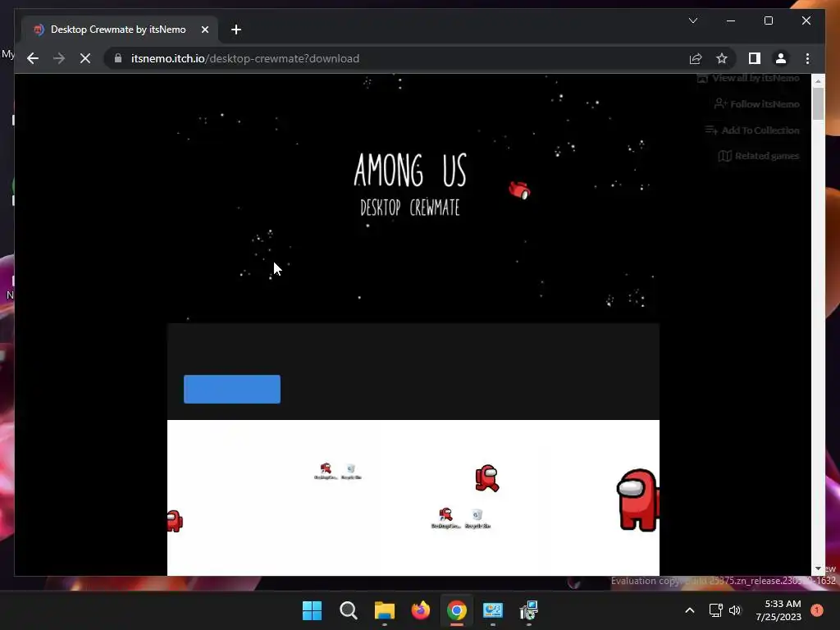This screenshot has width=840, height=630.
Task: Open the notification badge in the tray
Action: (x=817, y=610)
